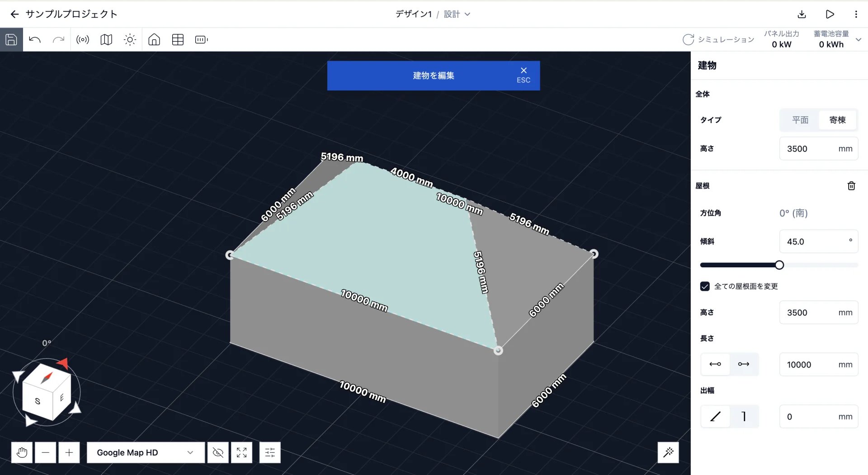Select the pan hand tool

22,452
